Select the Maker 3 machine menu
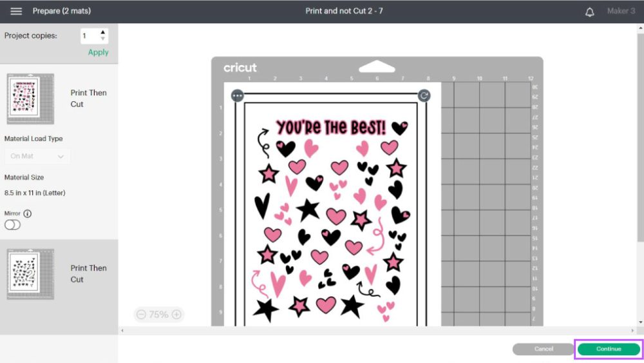Image resolution: width=644 pixels, height=363 pixels. tap(621, 12)
